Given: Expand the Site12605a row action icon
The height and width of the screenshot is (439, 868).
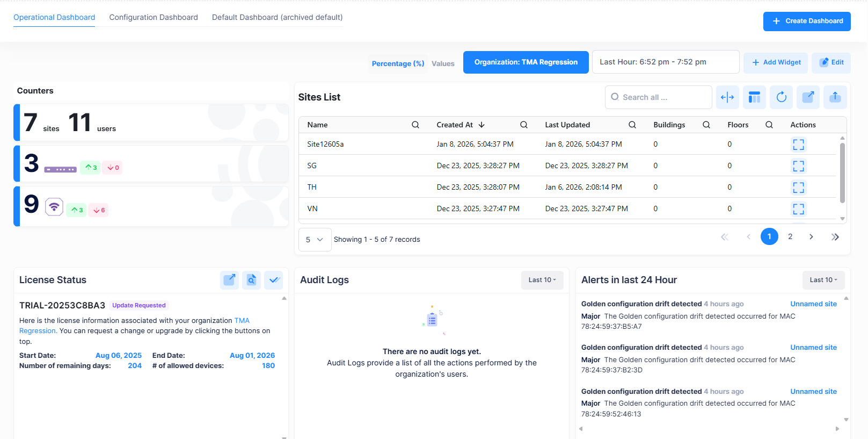Looking at the screenshot, I should [798, 145].
